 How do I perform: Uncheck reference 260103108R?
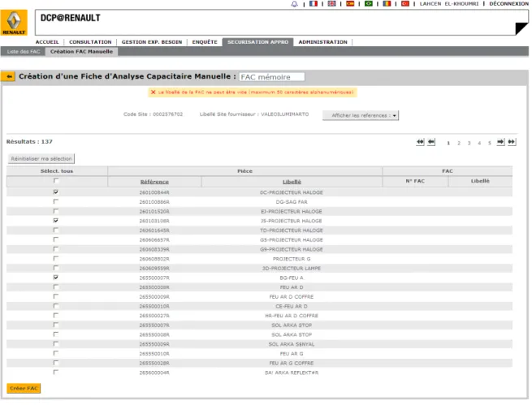[56, 221]
